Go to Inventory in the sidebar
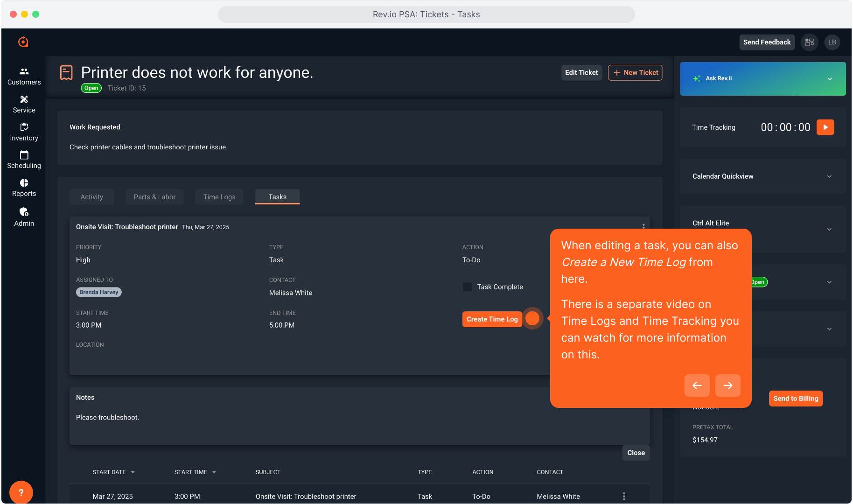 point(24,132)
